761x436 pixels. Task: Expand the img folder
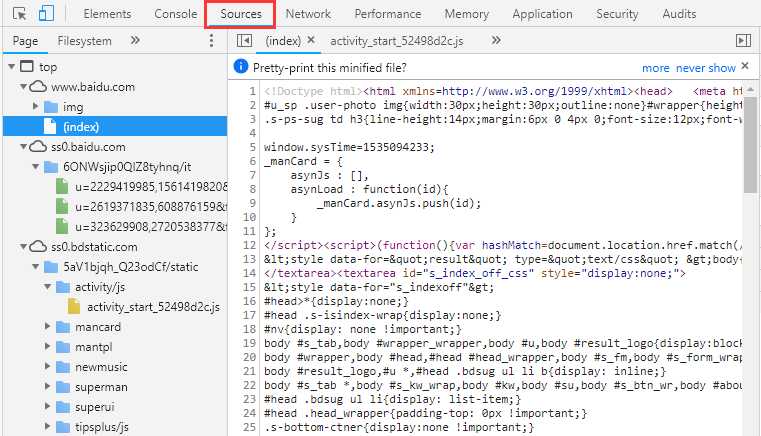36,106
